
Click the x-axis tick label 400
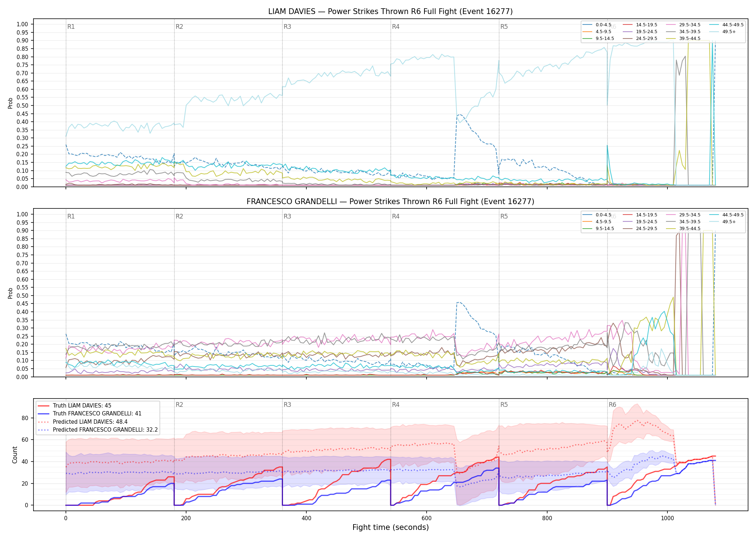306,518
